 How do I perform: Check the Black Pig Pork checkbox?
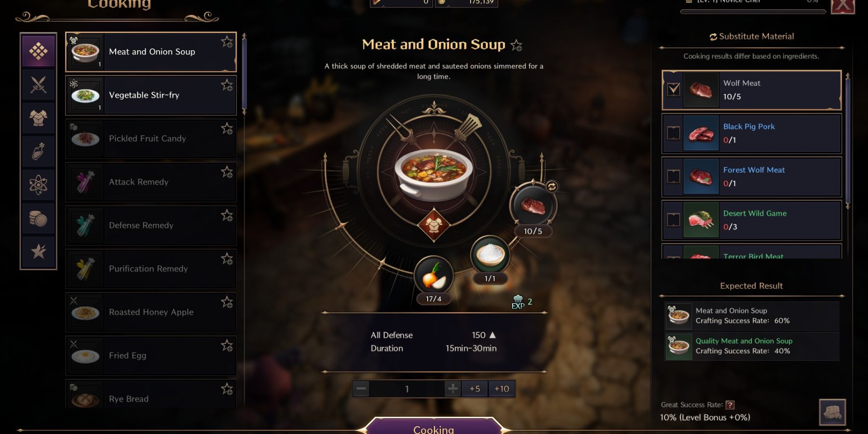pos(674,133)
